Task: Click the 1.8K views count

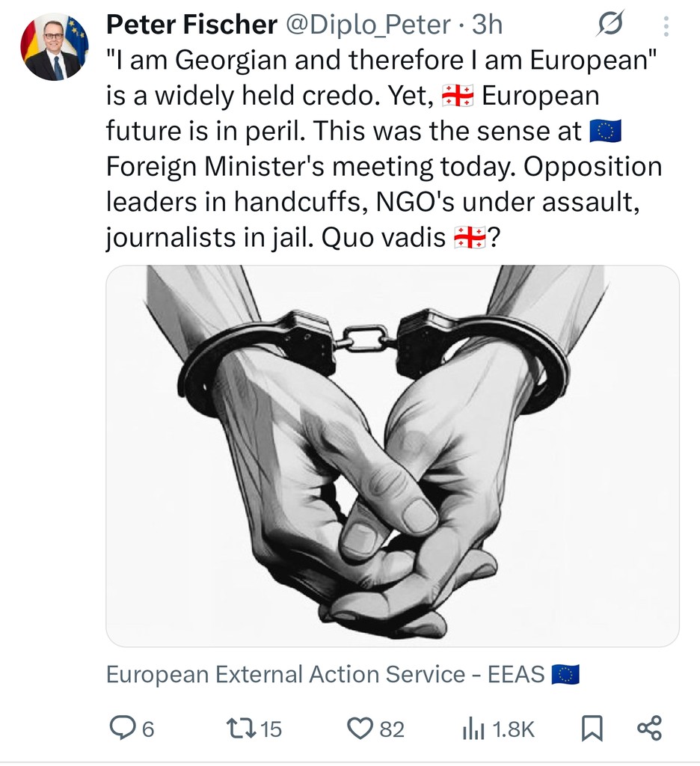Action: click(x=514, y=729)
